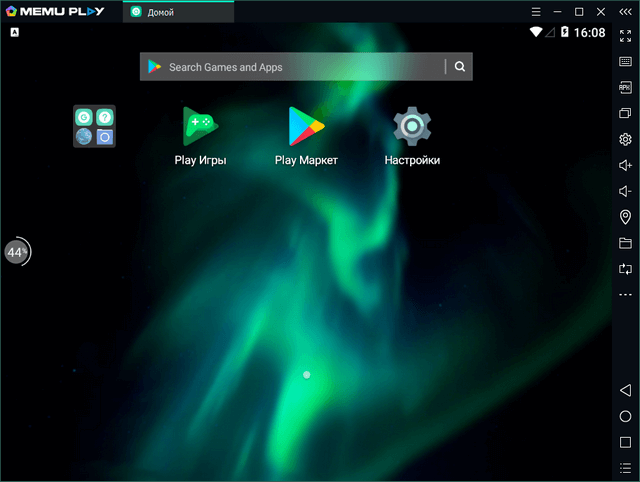Rotate the emulator screen
This screenshot has width=640, height=482.
point(625,269)
